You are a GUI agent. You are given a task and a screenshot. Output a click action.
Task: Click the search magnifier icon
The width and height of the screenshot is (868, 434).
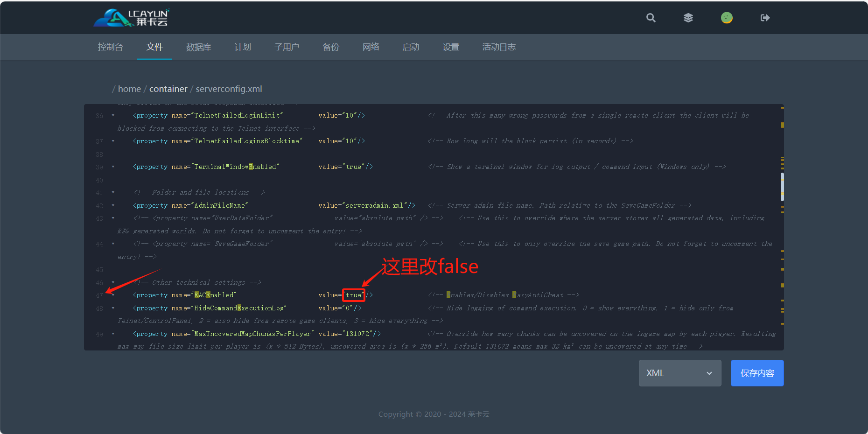tap(651, 18)
